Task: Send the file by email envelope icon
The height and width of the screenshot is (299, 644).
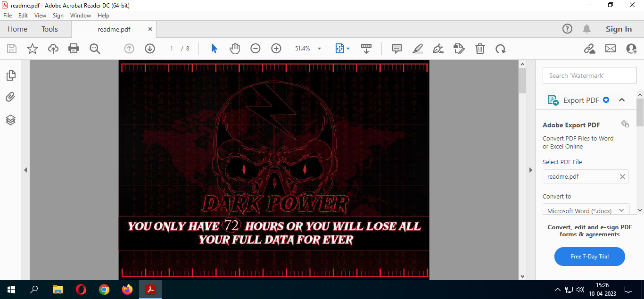Action: pos(611,49)
